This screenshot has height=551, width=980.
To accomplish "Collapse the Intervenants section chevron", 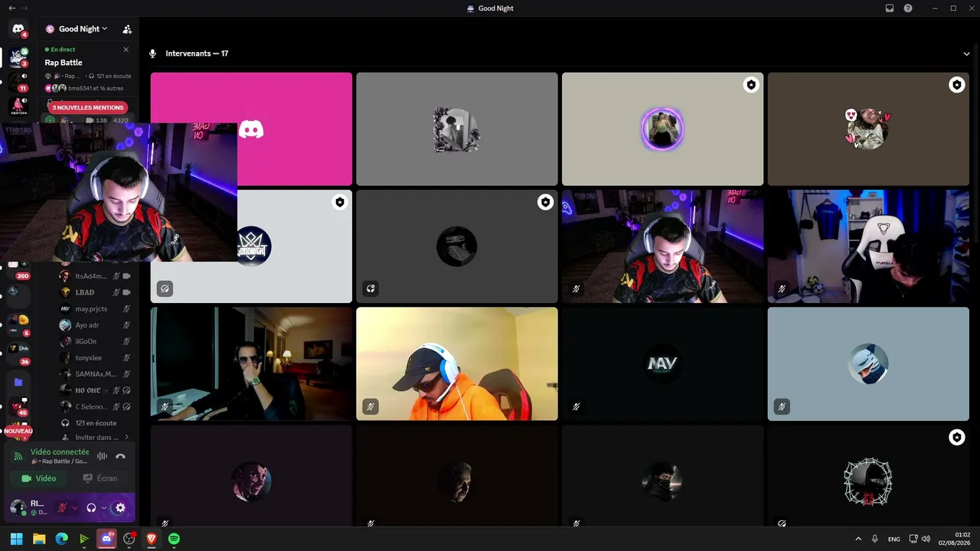I will tap(967, 54).
